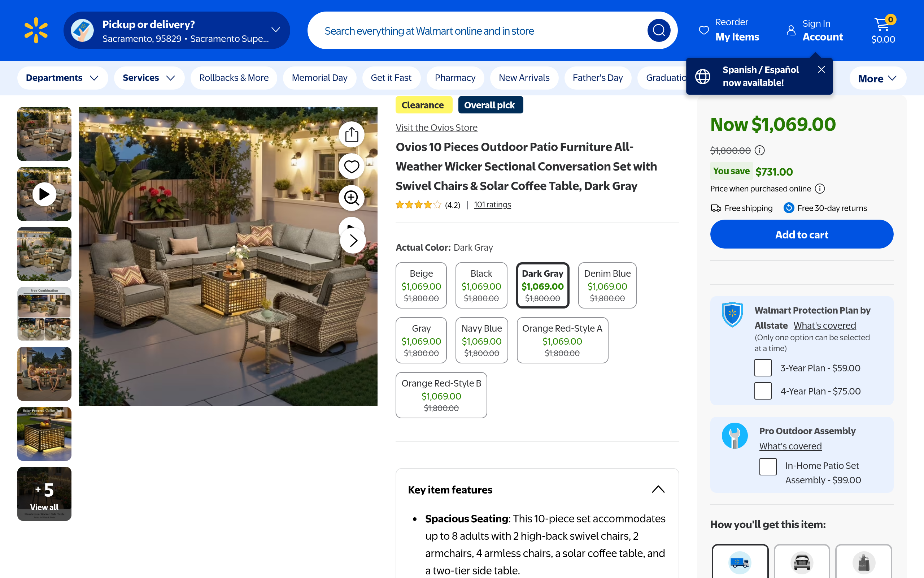The image size is (924, 578).
Task: Add item to favorites with heart icon
Action: pyautogui.click(x=351, y=166)
